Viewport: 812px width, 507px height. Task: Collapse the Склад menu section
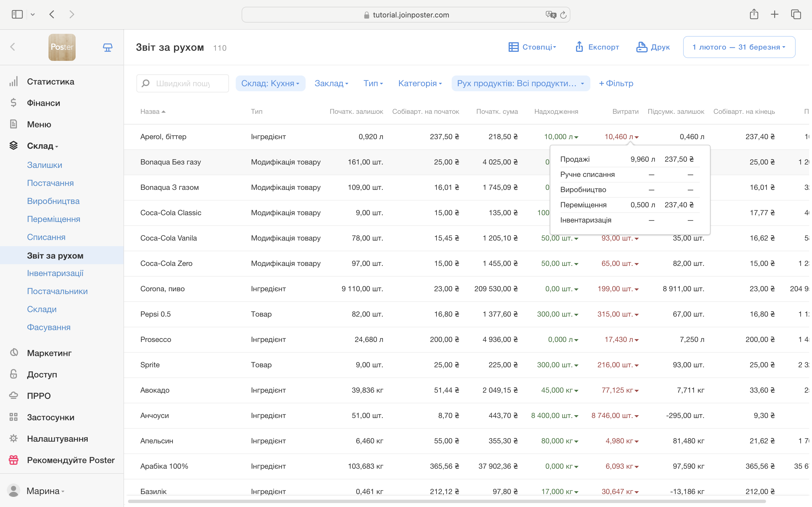42,146
